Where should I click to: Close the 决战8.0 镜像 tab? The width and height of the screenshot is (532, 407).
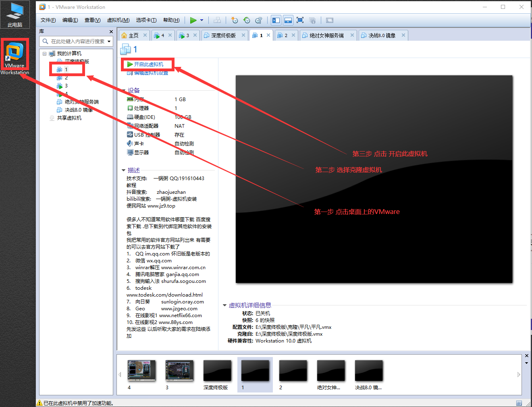tap(403, 35)
